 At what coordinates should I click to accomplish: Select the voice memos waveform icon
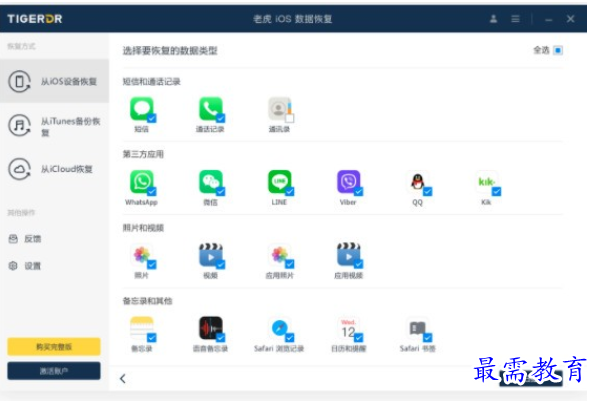click(211, 328)
